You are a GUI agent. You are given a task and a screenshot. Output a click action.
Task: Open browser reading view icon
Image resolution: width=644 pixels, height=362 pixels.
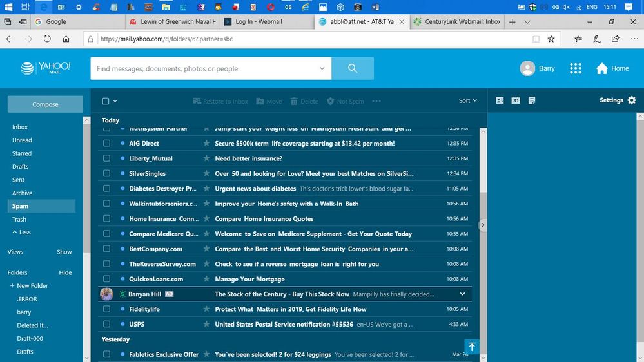(536, 39)
